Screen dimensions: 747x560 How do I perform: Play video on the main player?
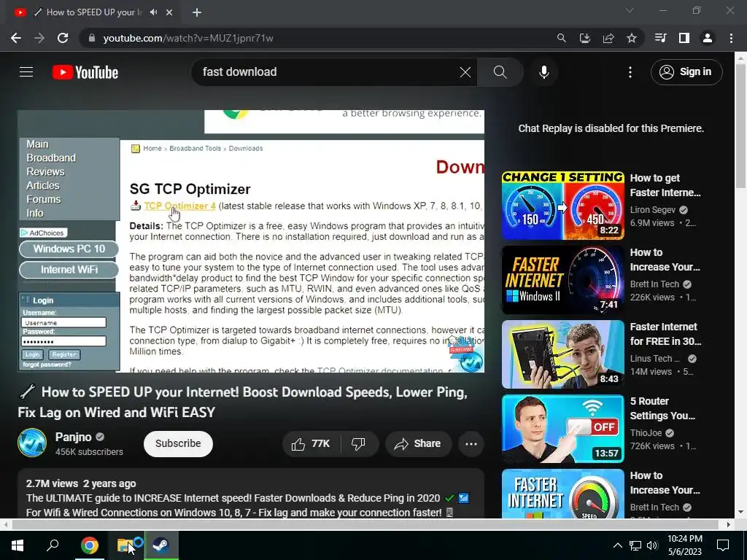coord(251,241)
